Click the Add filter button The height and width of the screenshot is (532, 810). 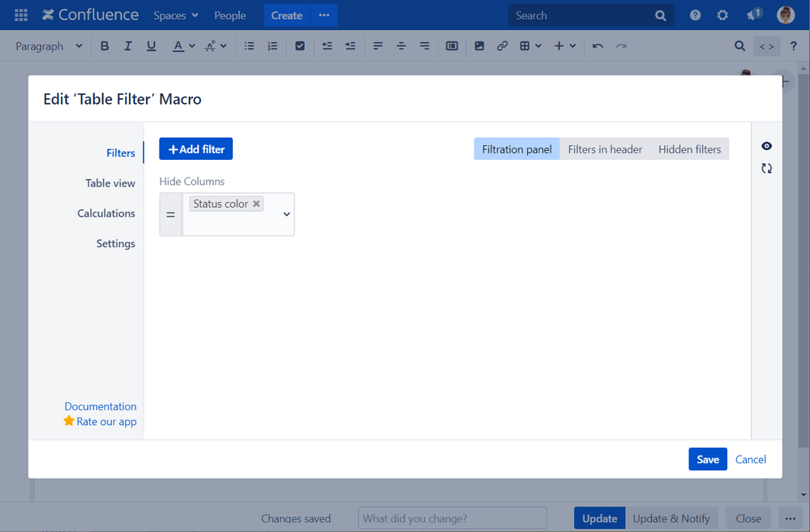(x=195, y=148)
